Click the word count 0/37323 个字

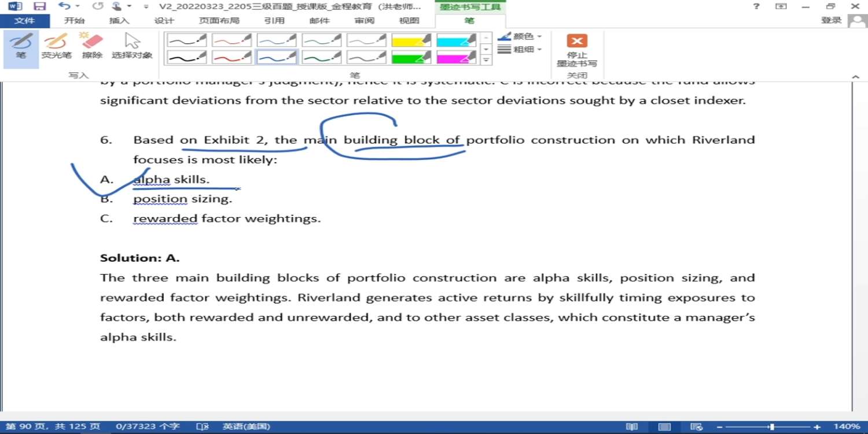[147, 426]
